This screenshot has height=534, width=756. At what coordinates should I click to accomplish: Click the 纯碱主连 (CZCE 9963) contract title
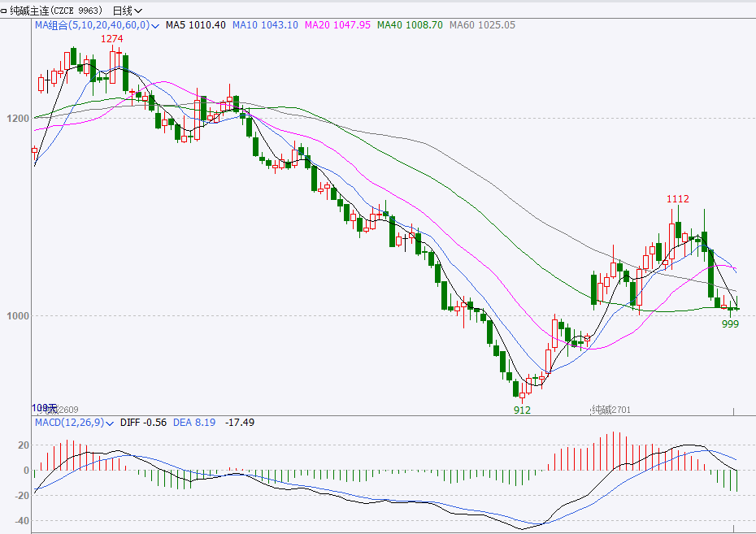coord(56,11)
